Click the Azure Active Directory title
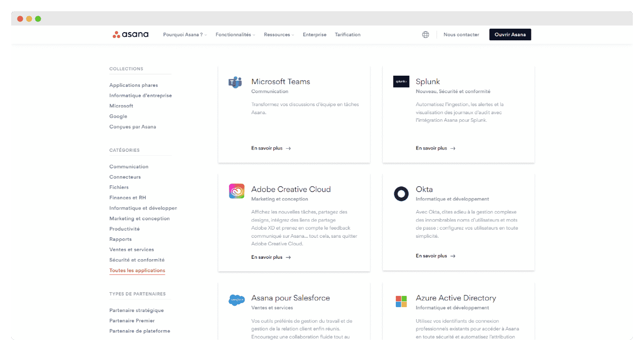Viewport: 644px width, 351px height. tap(456, 298)
